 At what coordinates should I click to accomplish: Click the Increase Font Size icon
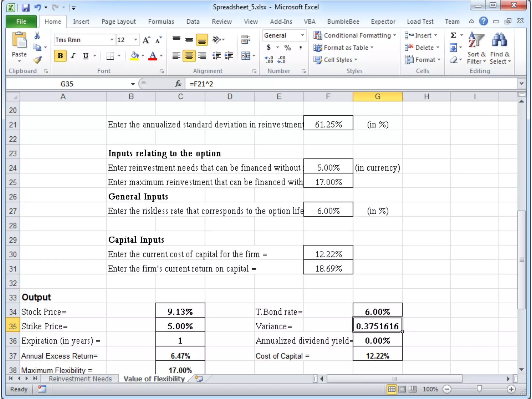pos(146,40)
